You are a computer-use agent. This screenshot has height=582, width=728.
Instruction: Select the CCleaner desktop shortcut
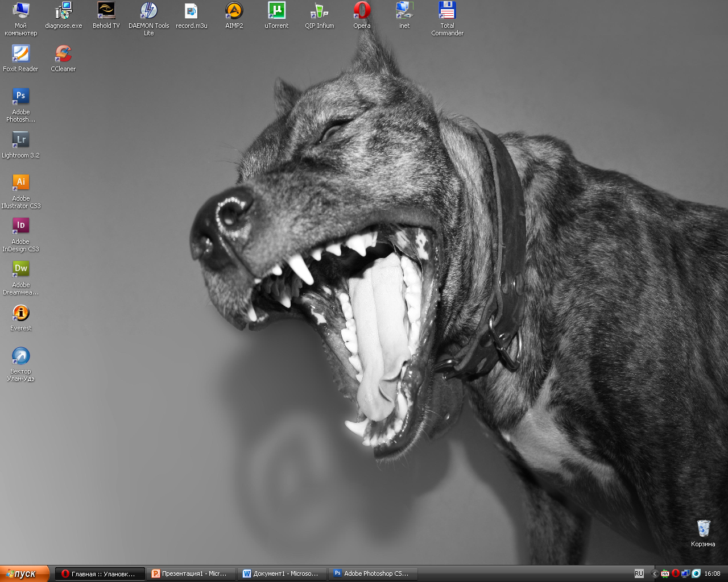pyautogui.click(x=63, y=54)
